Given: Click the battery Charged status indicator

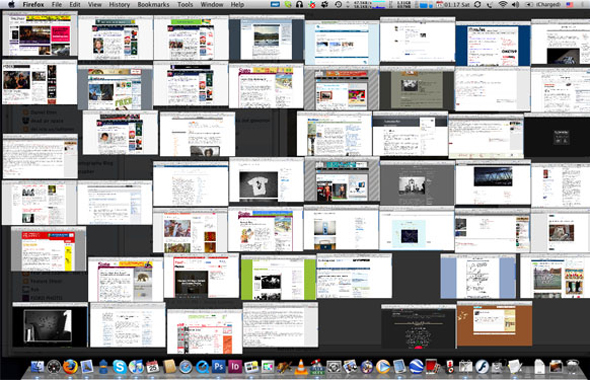Looking at the screenshot, I should [544, 5].
